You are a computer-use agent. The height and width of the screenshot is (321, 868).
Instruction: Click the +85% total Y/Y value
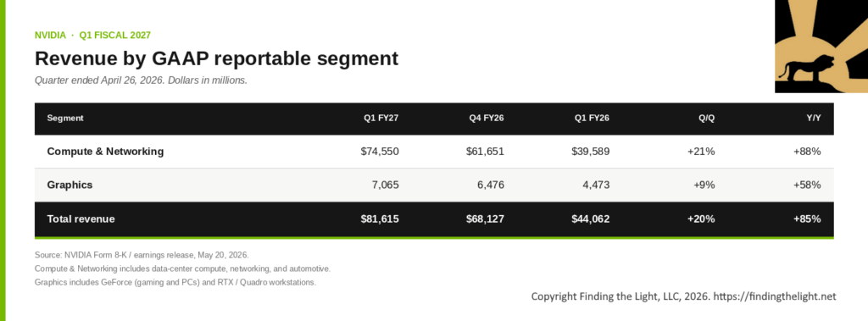click(x=807, y=219)
